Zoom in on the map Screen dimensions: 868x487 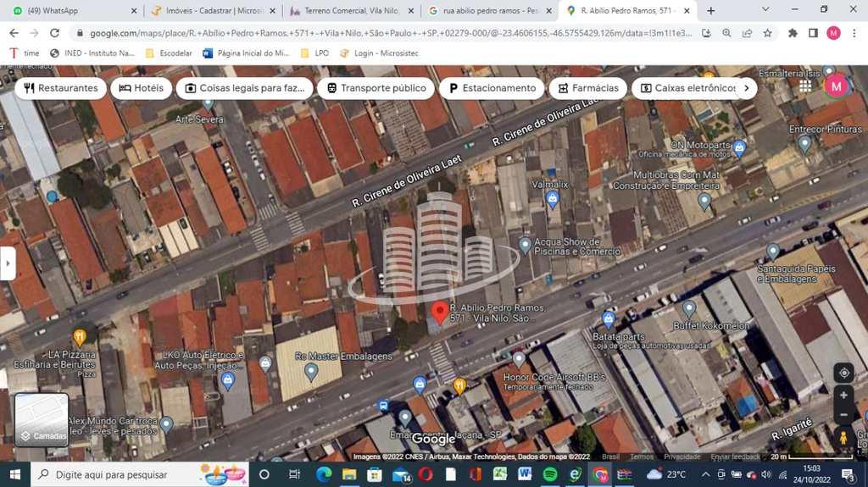click(x=843, y=396)
